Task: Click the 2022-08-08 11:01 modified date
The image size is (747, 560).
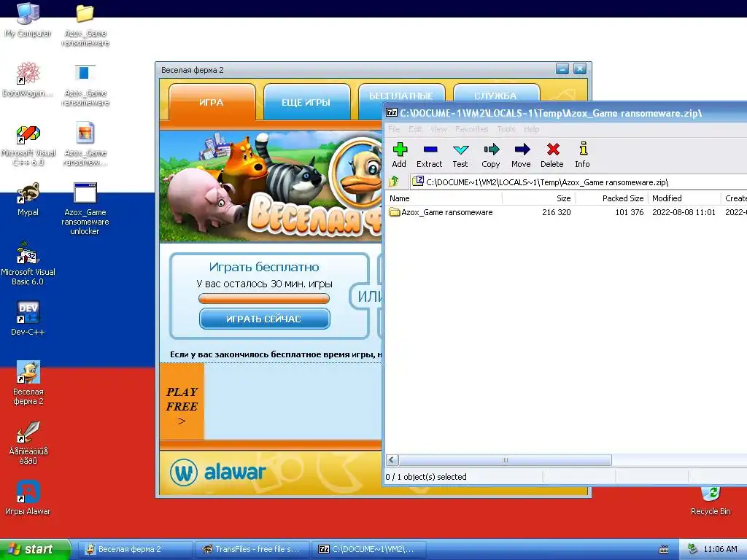Action: [x=684, y=212]
